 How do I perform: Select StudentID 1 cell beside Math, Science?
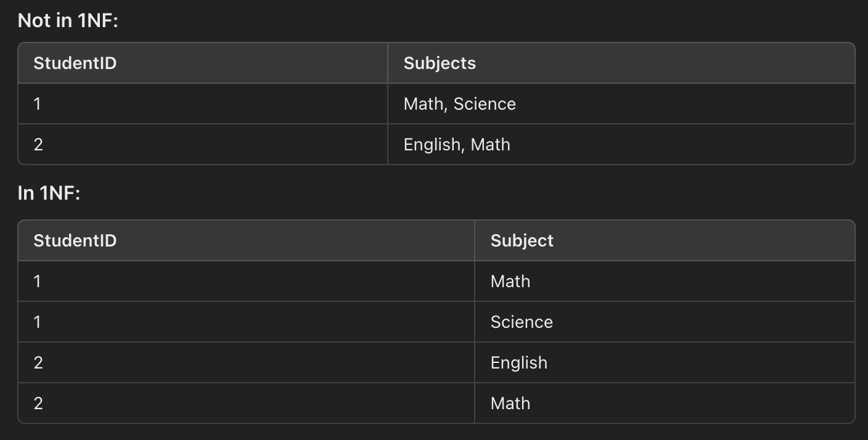pos(203,104)
